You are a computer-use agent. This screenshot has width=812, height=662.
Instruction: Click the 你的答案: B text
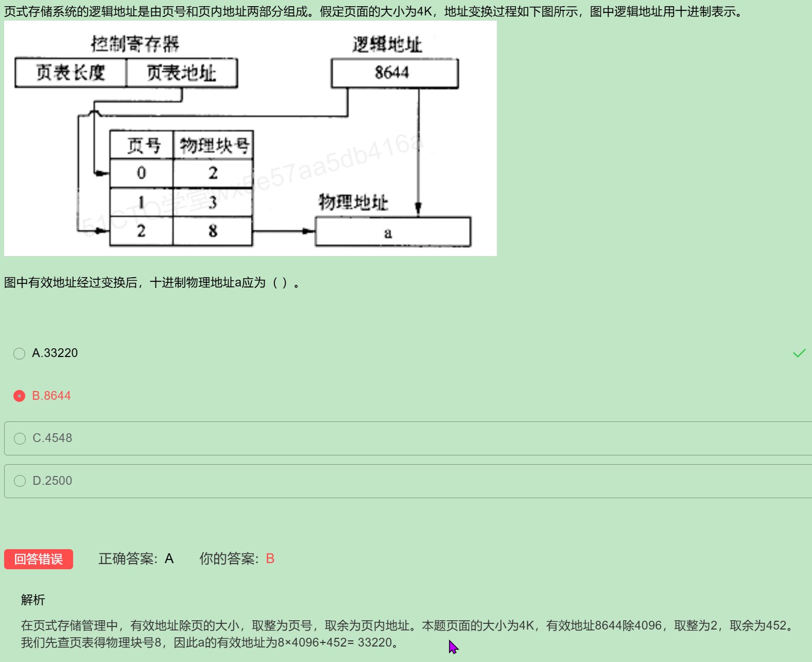point(237,558)
